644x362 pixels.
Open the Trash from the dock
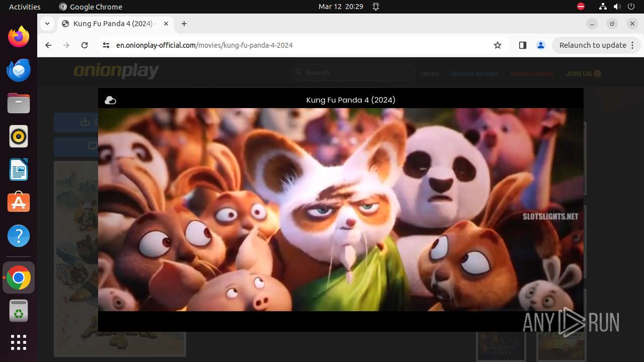[19, 311]
